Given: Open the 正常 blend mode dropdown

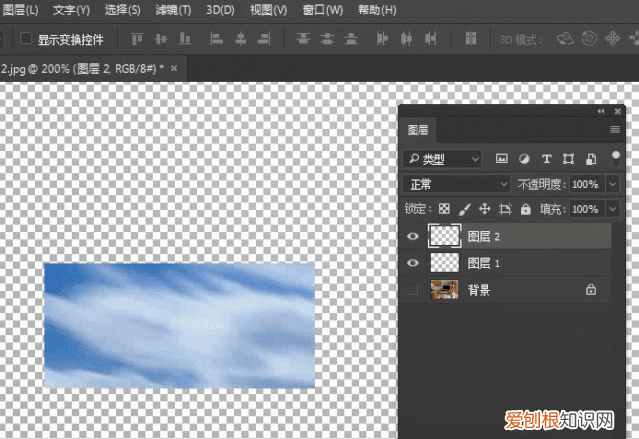Looking at the screenshot, I should pyautogui.click(x=456, y=185).
